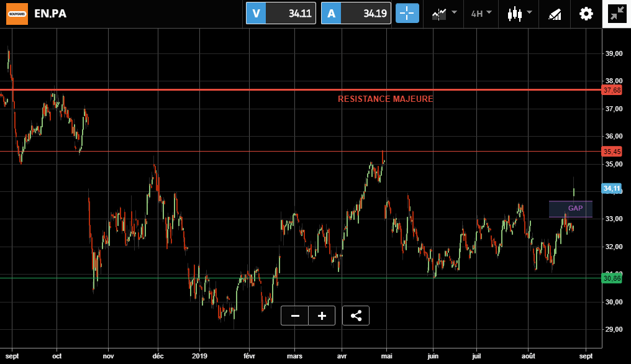
Task: Click the orange Bouygues logo
Action: [17, 14]
